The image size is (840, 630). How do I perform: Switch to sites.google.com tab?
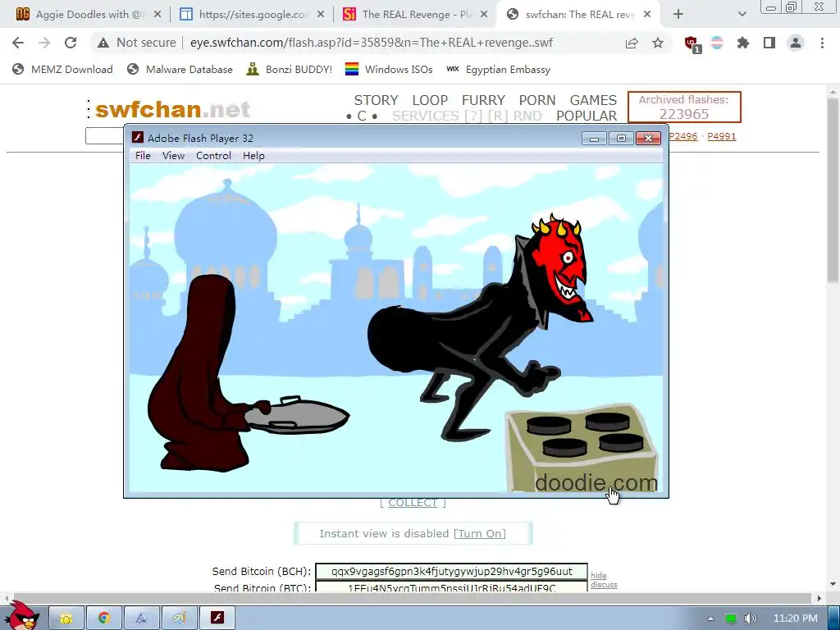point(250,15)
